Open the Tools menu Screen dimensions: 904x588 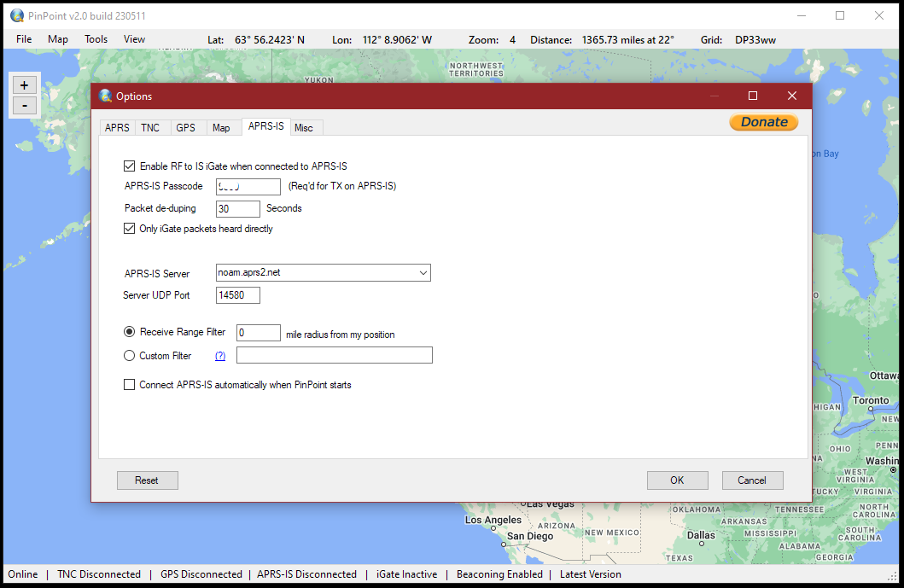coord(96,38)
